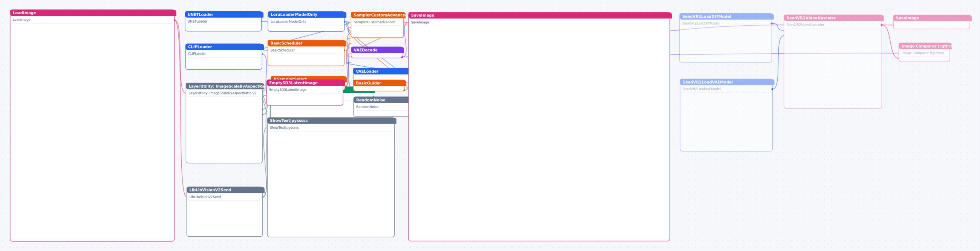
Task: Select the ShowText|pysssss node header
Action: 332,121
